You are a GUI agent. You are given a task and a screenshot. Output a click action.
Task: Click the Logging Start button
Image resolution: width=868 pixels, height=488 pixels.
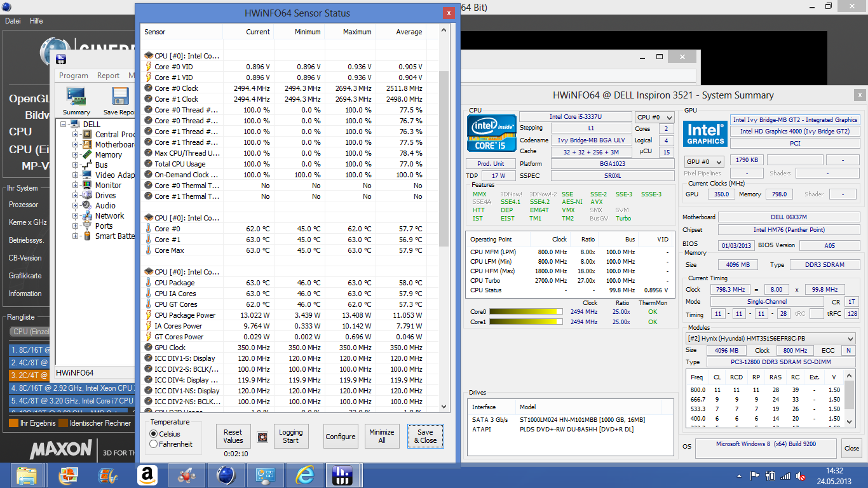(291, 437)
